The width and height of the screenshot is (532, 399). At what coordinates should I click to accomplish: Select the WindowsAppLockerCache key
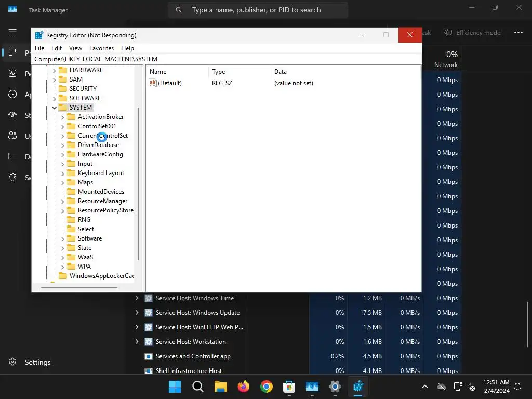point(101,276)
